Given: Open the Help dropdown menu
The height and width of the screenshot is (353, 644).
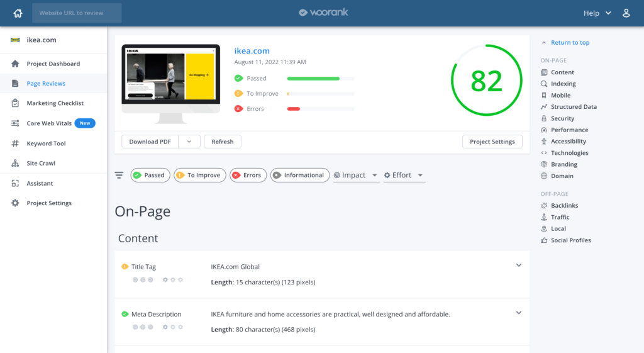Looking at the screenshot, I should point(597,13).
